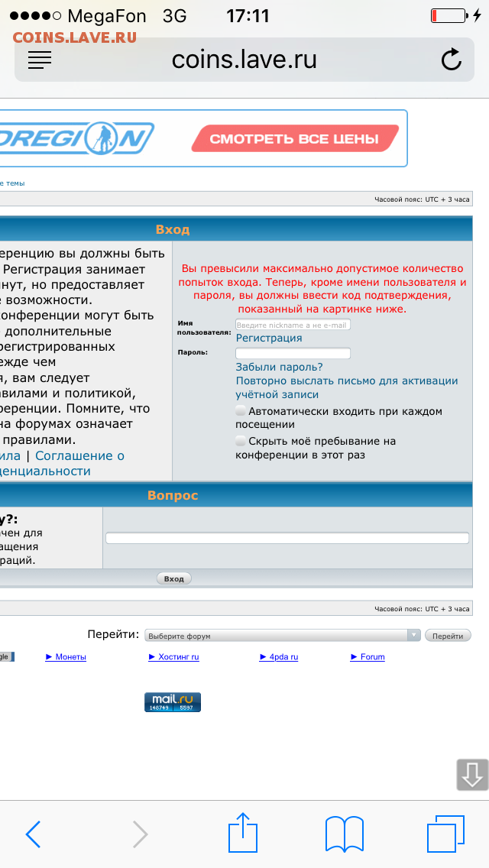Open the Монеты link
Screen dimensions: 489x868
[x=66, y=657]
